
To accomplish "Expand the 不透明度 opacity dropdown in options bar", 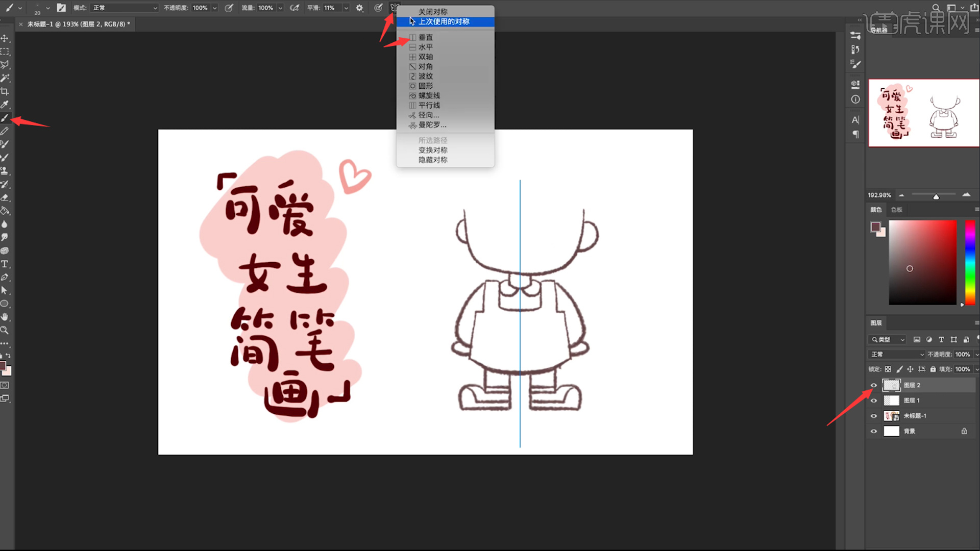I will (x=214, y=8).
